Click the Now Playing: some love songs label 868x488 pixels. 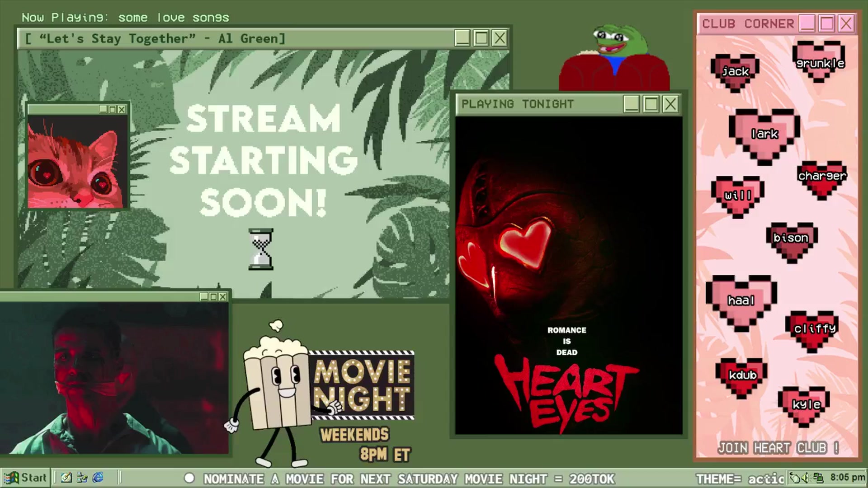coord(125,18)
